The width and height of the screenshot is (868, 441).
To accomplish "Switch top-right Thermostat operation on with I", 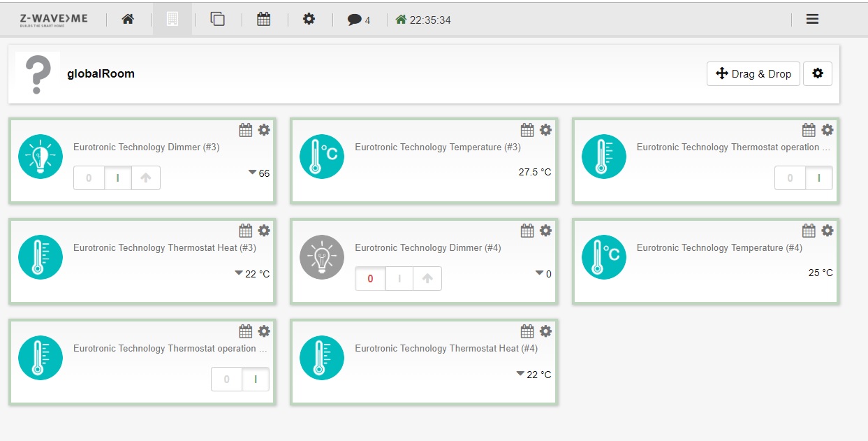I will pyautogui.click(x=819, y=178).
